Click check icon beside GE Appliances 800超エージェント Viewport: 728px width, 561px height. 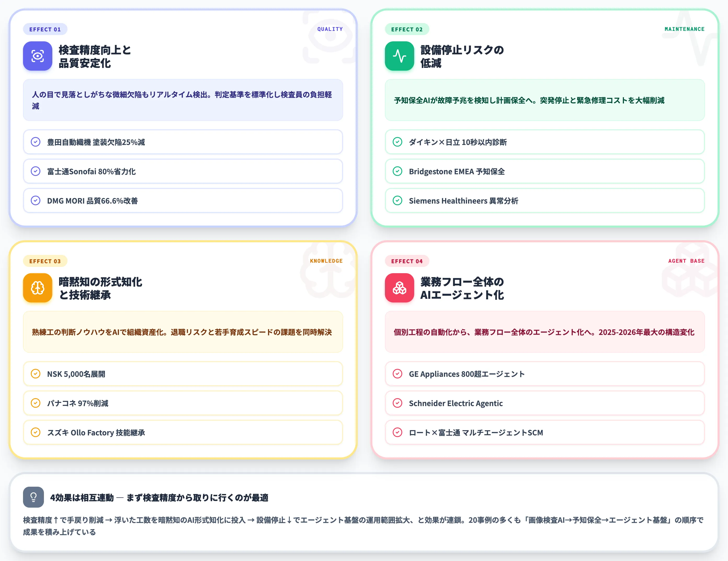click(397, 374)
